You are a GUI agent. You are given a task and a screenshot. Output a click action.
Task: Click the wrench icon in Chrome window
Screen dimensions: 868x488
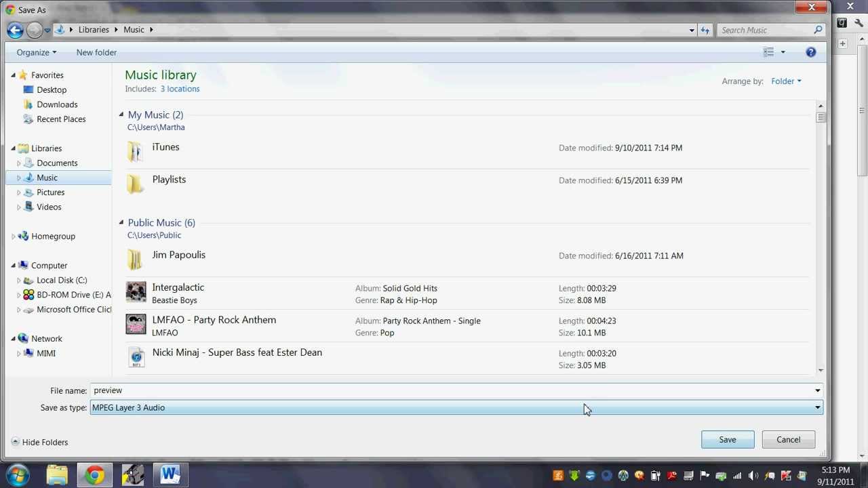click(x=859, y=23)
